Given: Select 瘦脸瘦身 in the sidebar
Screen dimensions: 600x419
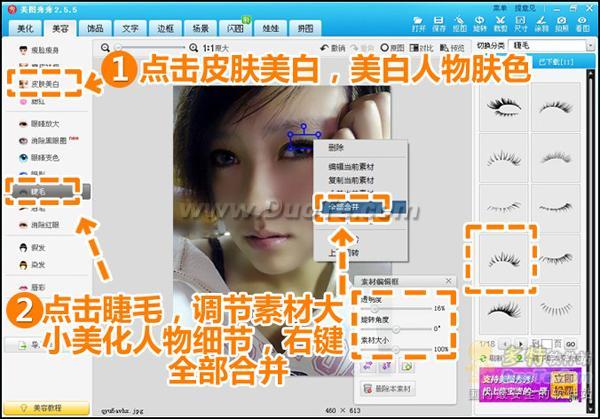Looking at the screenshot, I should coord(39,50).
